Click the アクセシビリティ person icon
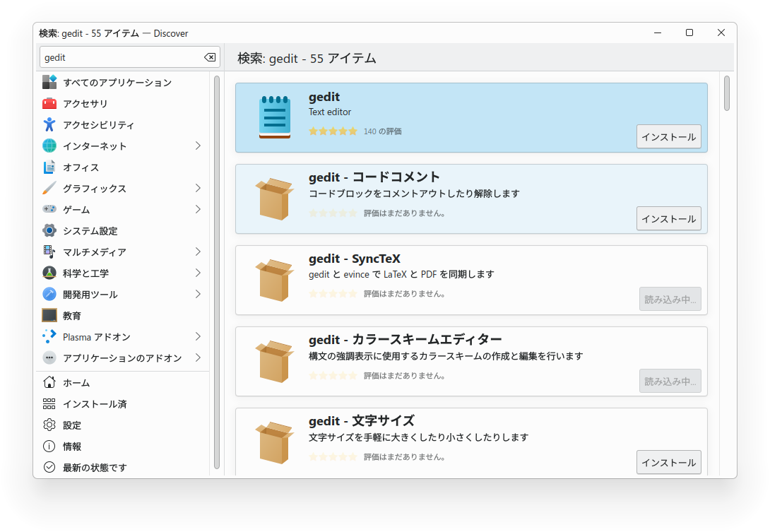The height and width of the screenshot is (532, 770). coord(49,124)
